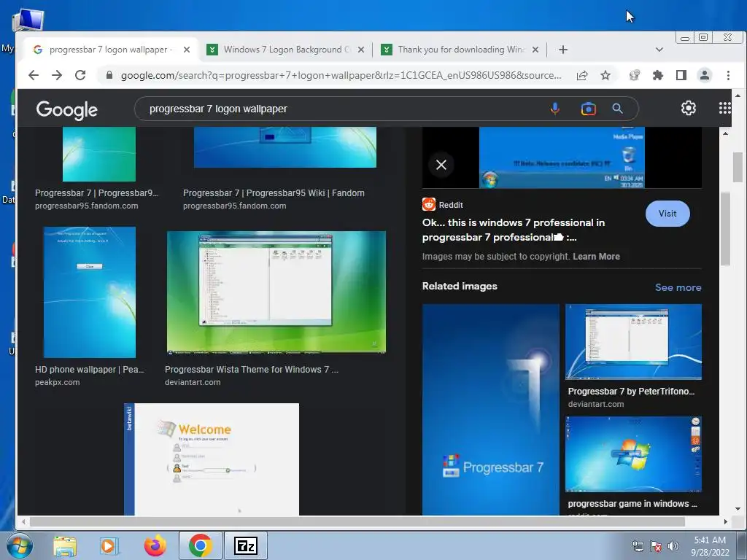Share this page using the share icon
This screenshot has height=560, width=747.
click(x=581, y=75)
